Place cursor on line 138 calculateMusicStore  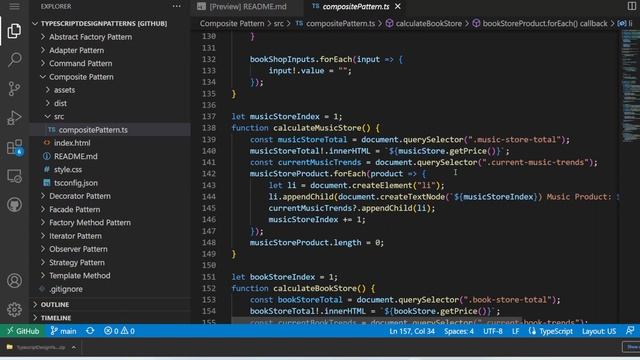click(321, 128)
